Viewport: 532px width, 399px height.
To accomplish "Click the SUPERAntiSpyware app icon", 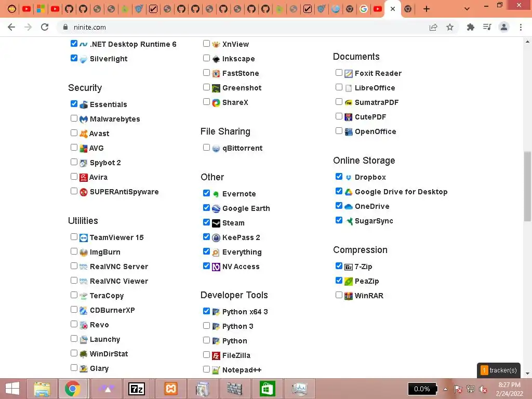I will coord(84,192).
